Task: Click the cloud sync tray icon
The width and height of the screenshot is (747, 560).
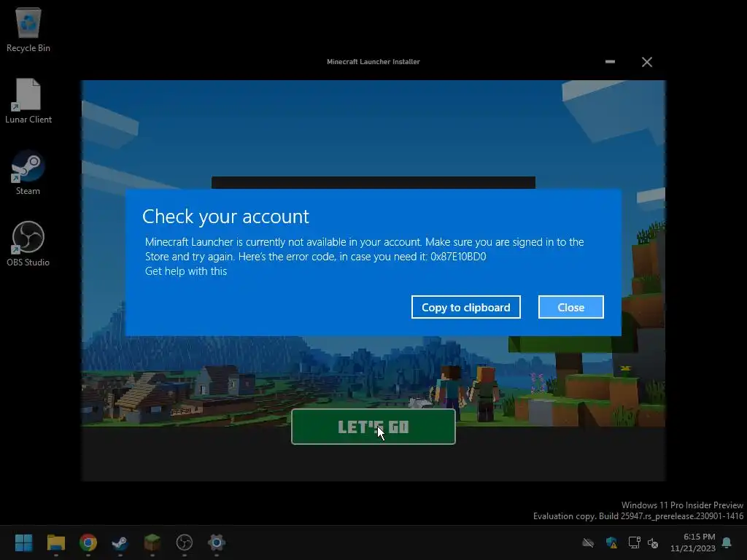Action: [x=589, y=542]
